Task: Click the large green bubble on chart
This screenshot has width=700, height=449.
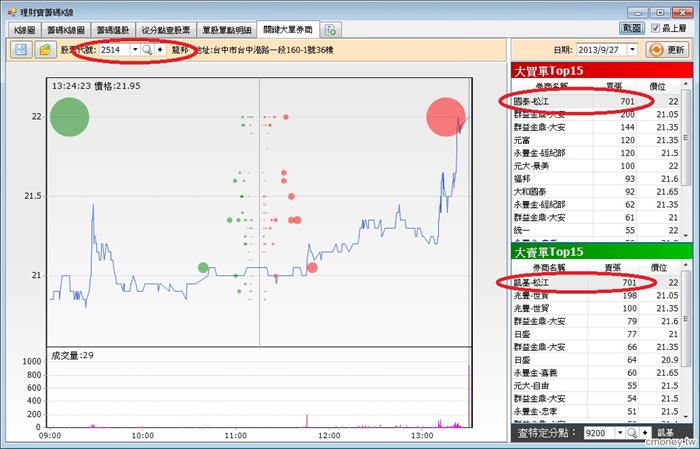Action: pos(69,117)
